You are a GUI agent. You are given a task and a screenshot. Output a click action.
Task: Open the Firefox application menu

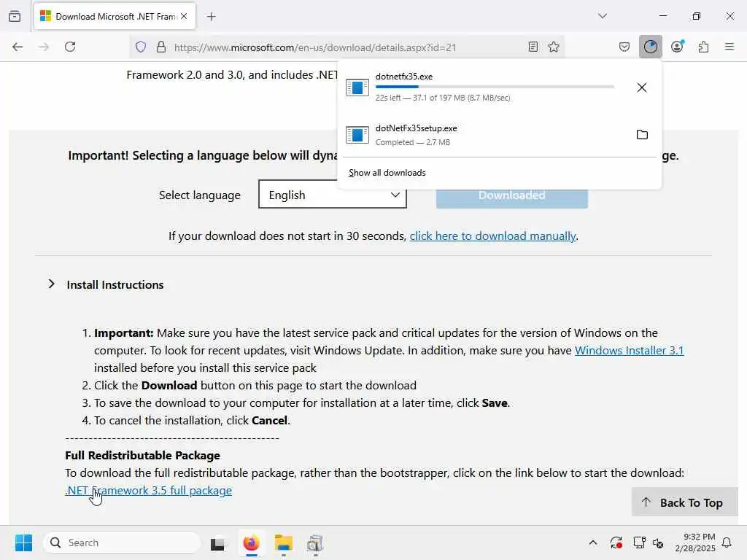[x=729, y=47]
